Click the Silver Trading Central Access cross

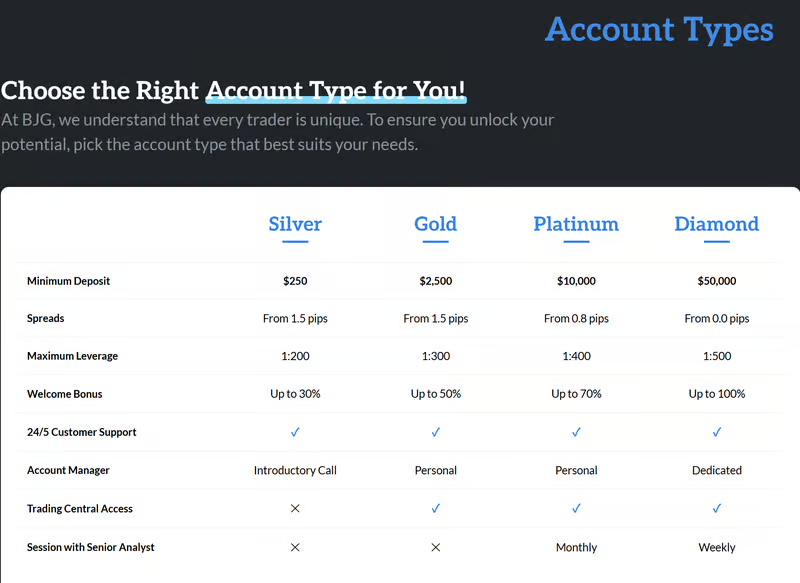pyautogui.click(x=295, y=509)
